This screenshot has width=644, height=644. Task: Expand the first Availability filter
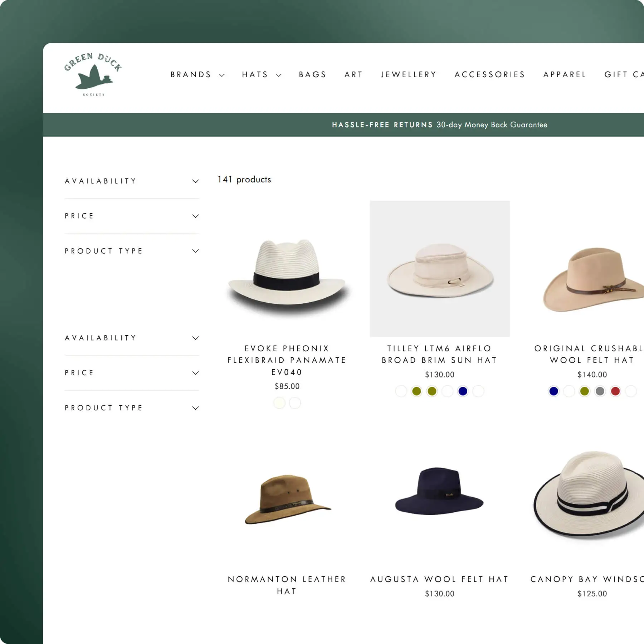[x=132, y=181]
